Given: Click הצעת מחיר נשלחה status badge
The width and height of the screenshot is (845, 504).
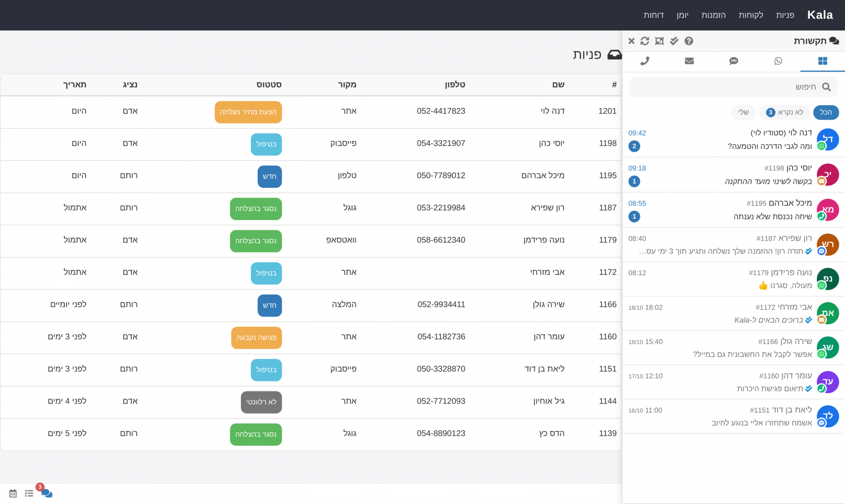Looking at the screenshot, I should [248, 112].
